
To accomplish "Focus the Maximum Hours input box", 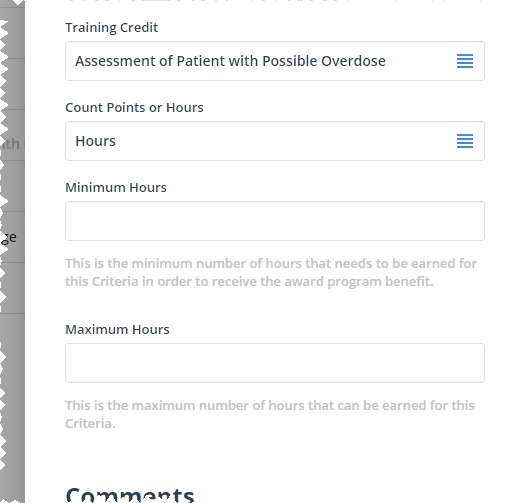I will tap(275, 363).
